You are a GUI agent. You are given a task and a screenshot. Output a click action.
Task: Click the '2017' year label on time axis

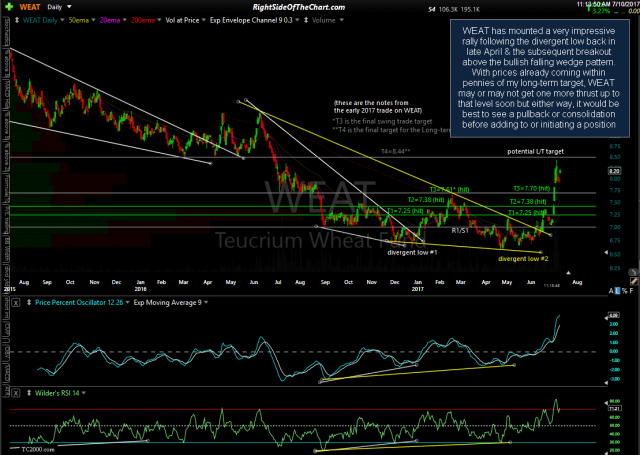point(418,289)
